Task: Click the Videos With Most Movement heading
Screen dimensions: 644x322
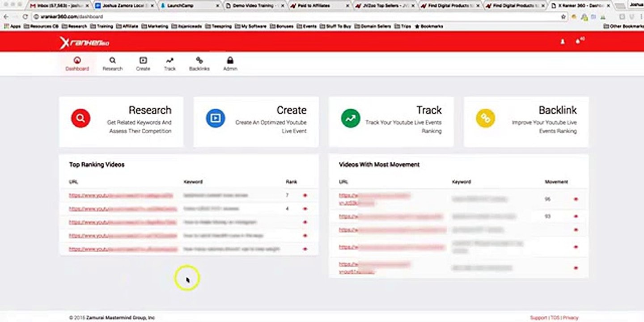Action: point(379,165)
